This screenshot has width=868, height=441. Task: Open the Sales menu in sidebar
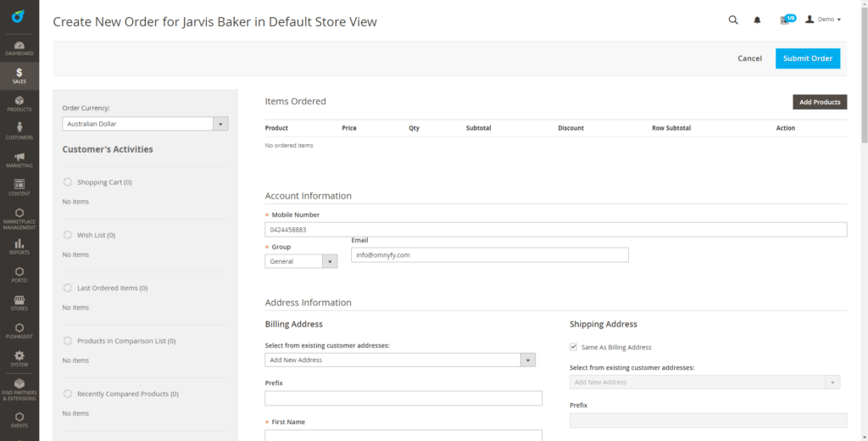19,75
